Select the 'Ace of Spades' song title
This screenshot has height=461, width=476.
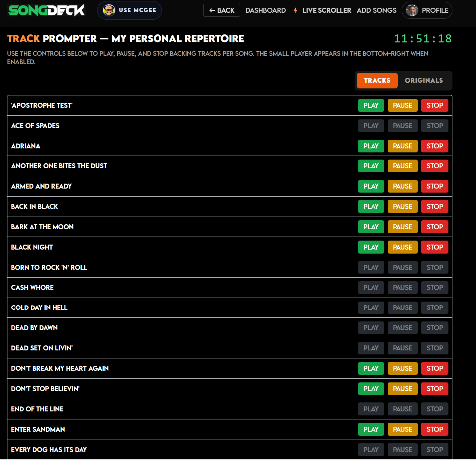(x=35, y=126)
